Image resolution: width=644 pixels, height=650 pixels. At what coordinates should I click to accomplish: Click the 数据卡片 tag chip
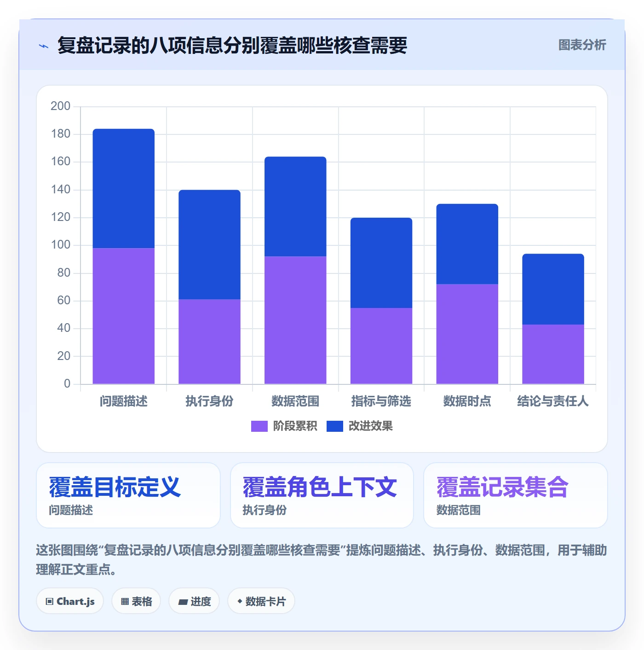pos(261,601)
